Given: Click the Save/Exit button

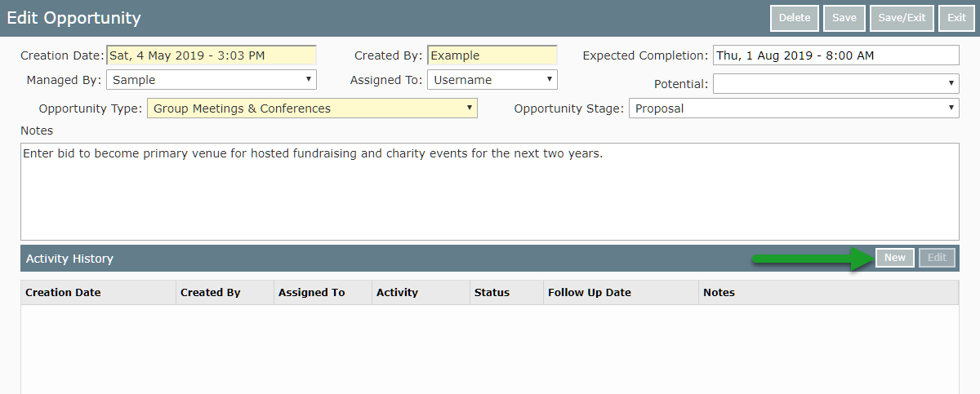Looking at the screenshot, I should coord(902,18).
